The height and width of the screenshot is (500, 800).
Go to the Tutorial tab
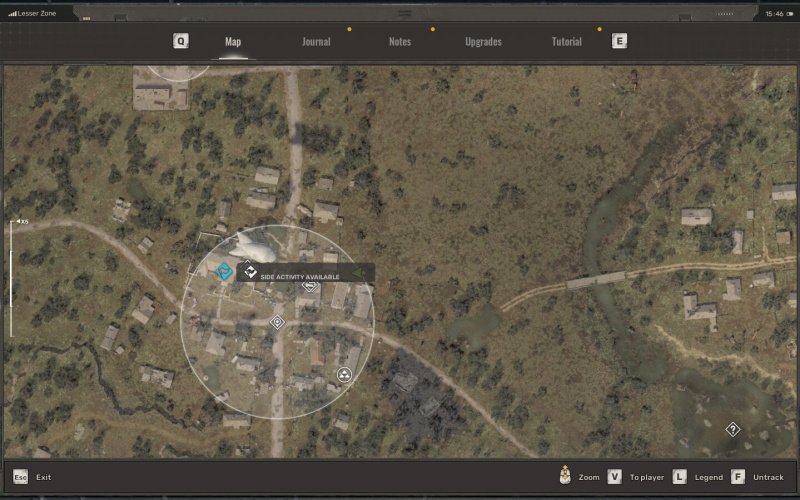click(x=567, y=42)
